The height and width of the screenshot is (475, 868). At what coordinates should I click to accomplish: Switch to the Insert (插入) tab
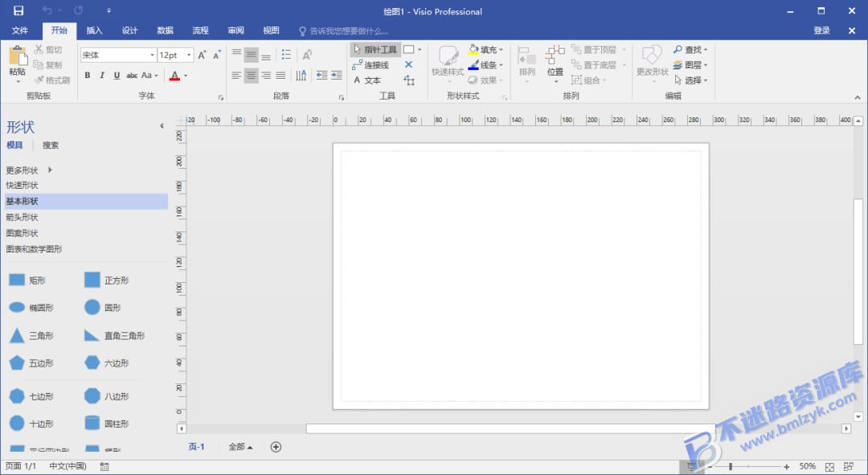tap(94, 31)
